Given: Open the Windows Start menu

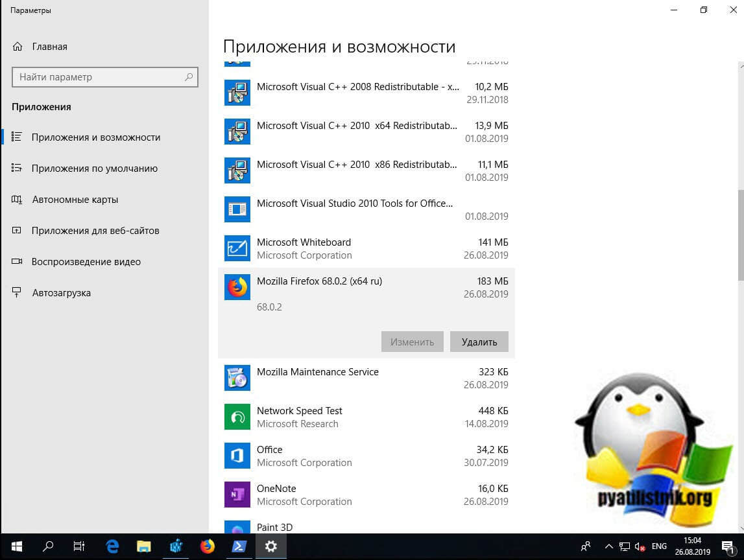Looking at the screenshot, I should click(x=17, y=546).
